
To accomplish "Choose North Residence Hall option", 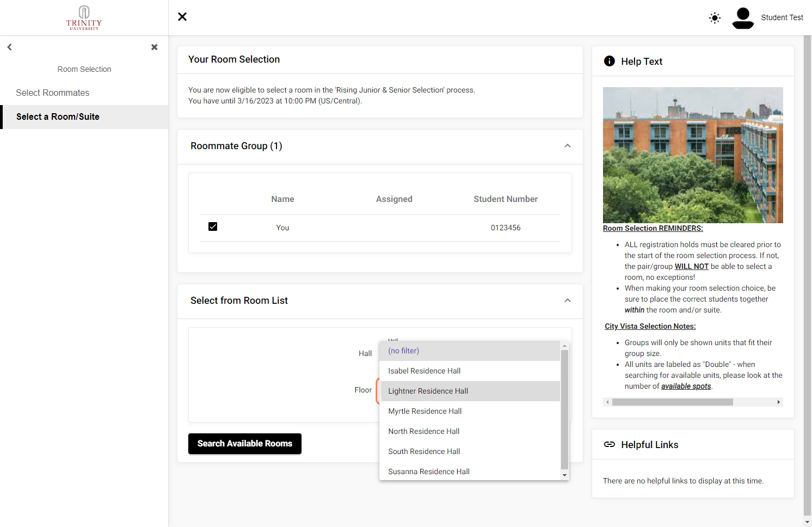I will point(470,431).
